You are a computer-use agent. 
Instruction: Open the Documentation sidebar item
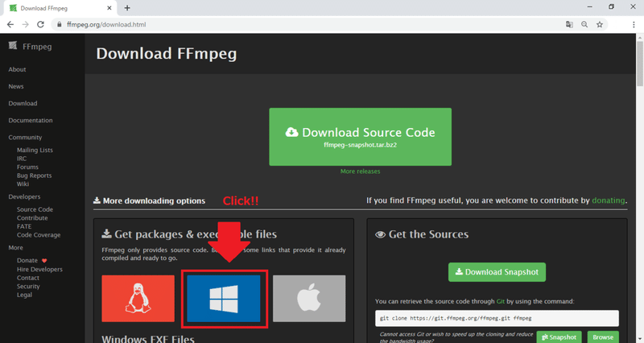(31, 120)
